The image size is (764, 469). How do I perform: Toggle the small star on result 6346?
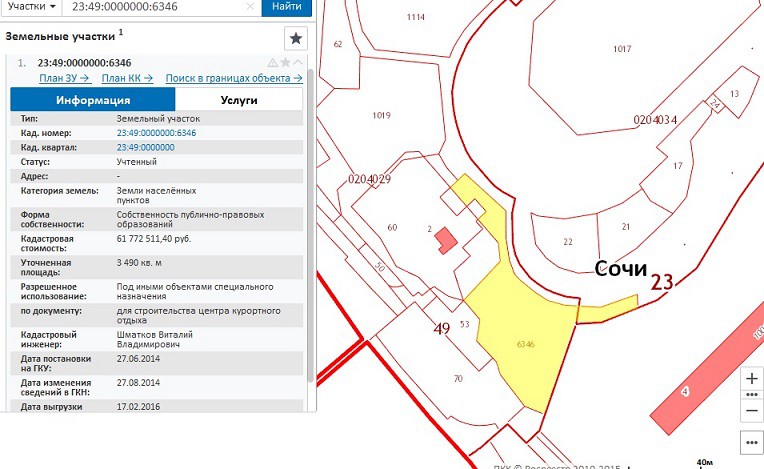tap(285, 62)
